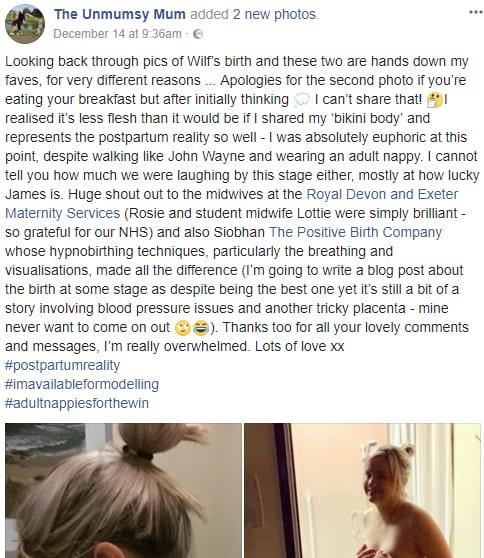Click the 'added 2 new photos' text

(254, 15)
